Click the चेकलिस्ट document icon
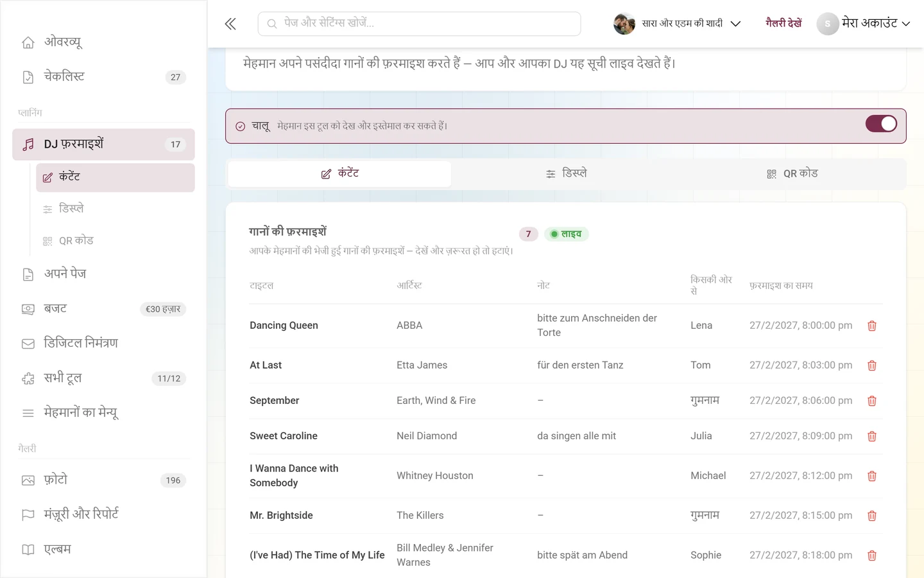The width and height of the screenshot is (924, 578). 28,77
